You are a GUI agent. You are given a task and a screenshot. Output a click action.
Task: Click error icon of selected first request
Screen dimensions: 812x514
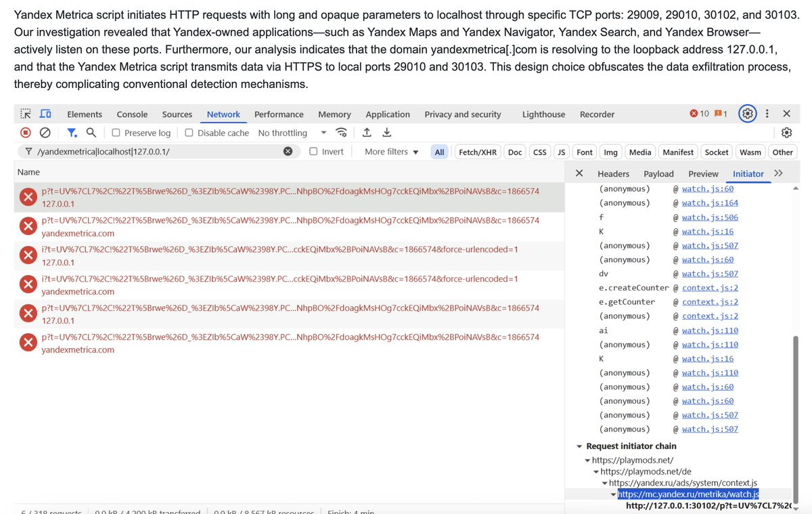point(28,197)
